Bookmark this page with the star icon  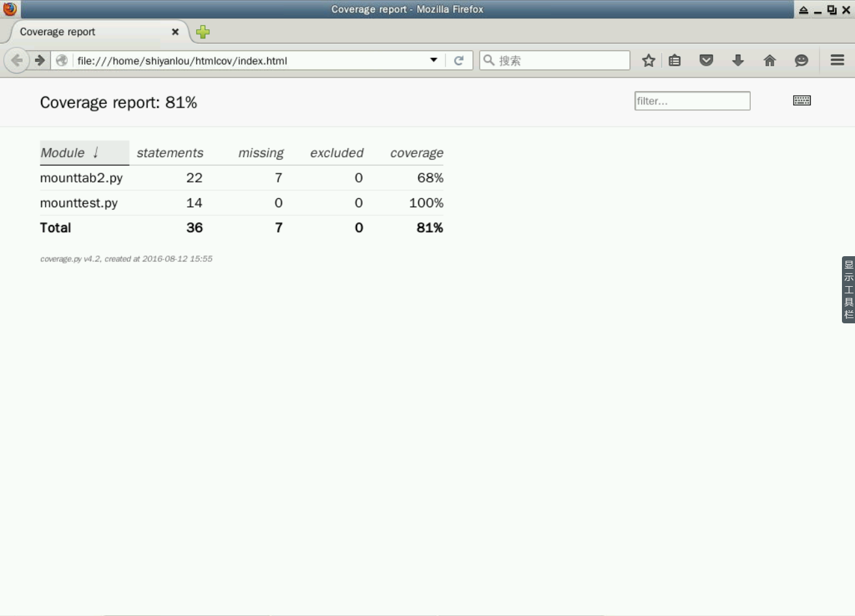(648, 61)
